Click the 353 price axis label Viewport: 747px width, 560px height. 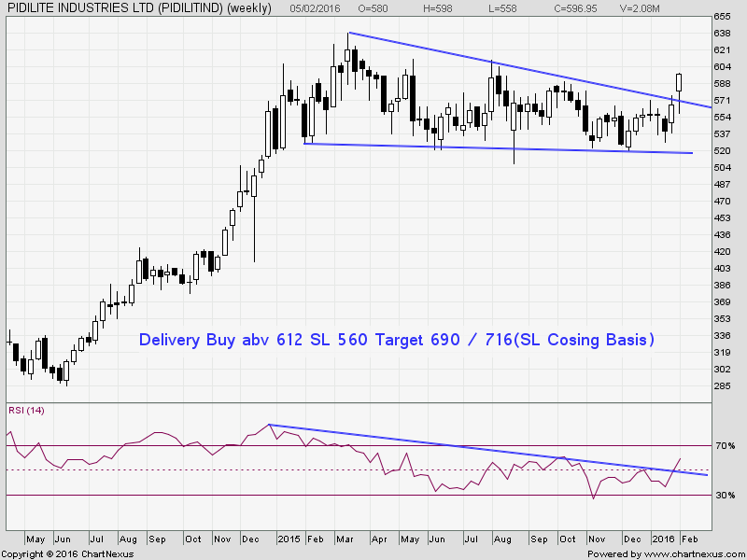(722, 318)
